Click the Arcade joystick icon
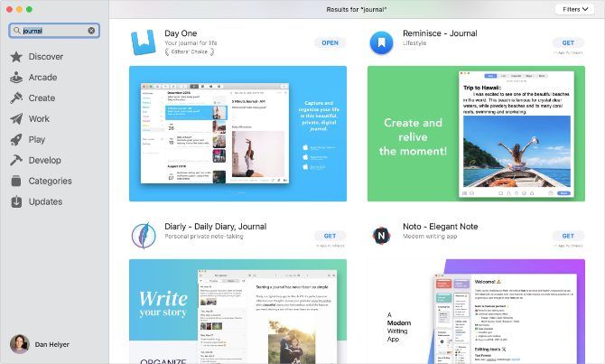The height and width of the screenshot is (364, 605). [16, 78]
